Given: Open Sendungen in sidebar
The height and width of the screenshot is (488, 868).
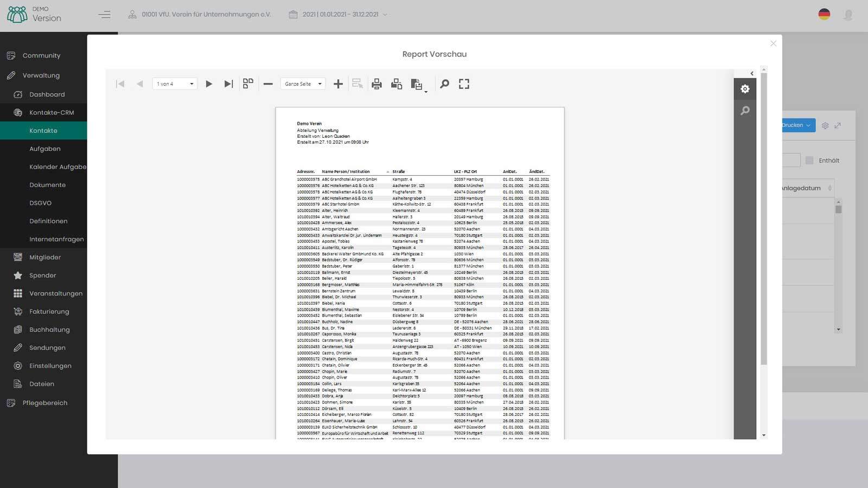Looking at the screenshot, I should point(47,348).
